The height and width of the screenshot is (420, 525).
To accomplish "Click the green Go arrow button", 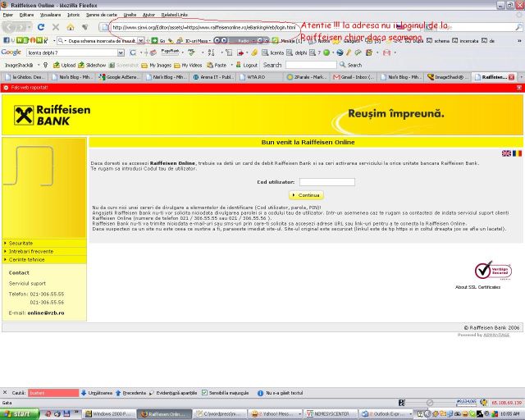I will coord(154,40).
